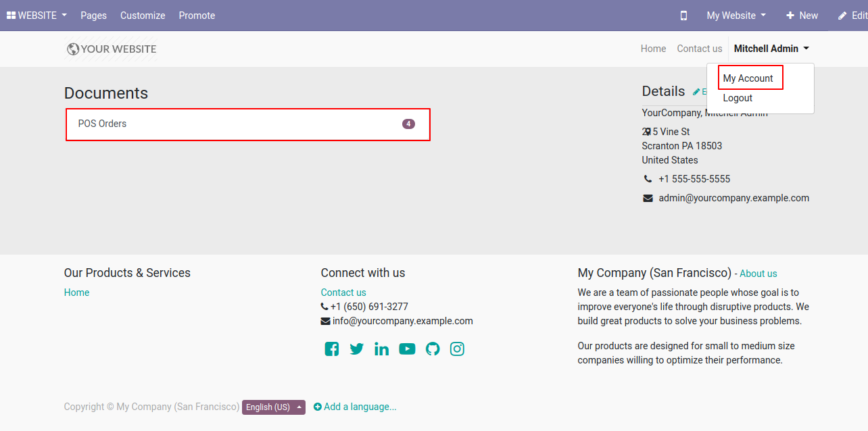This screenshot has height=431, width=868.
Task: Open the POS Orders documents row
Action: (x=247, y=124)
